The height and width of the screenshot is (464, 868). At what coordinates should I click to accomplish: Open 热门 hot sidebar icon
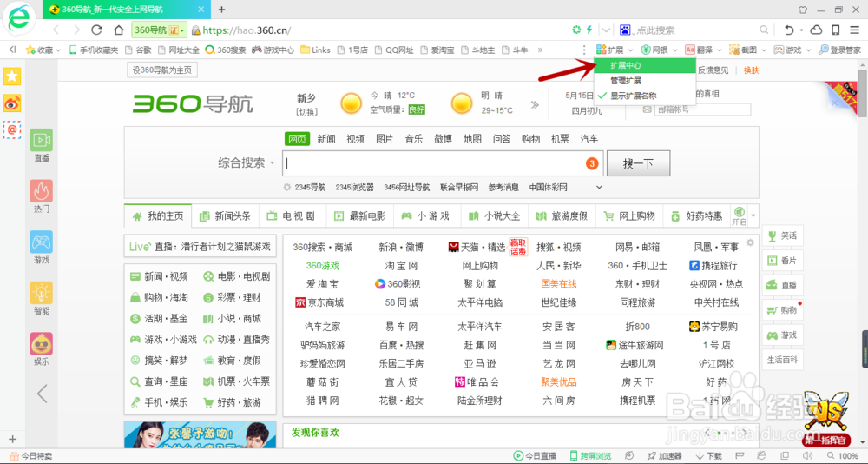[x=42, y=196]
